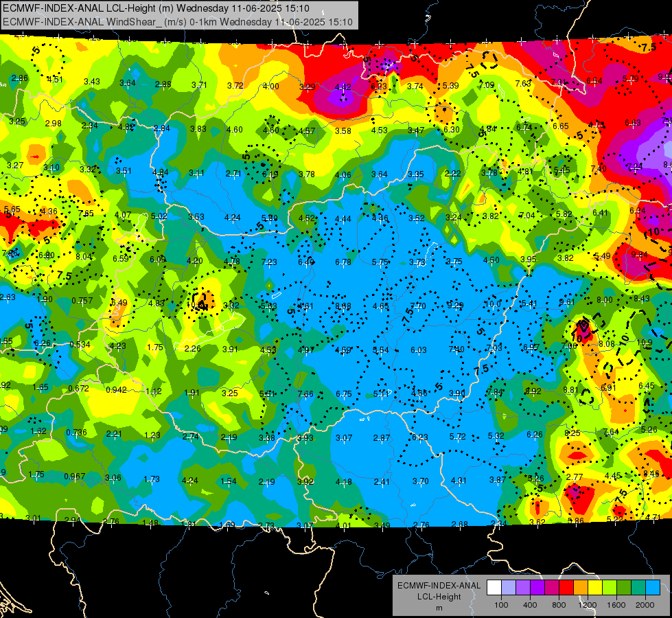The image size is (672, 618).
Task: Select the white legend color swatch
Action: click(494, 588)
